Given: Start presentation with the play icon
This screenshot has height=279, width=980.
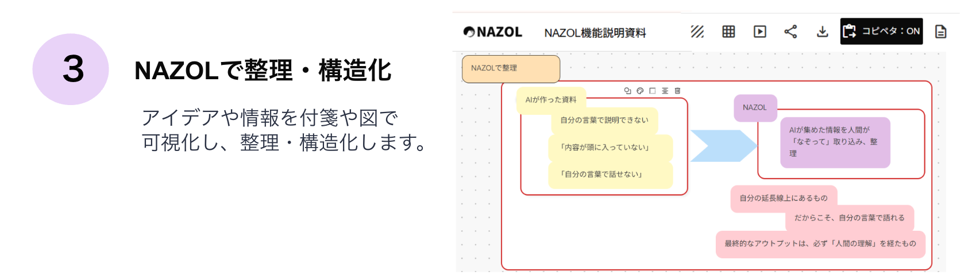Looking at the screenshot, I should 760,32.
